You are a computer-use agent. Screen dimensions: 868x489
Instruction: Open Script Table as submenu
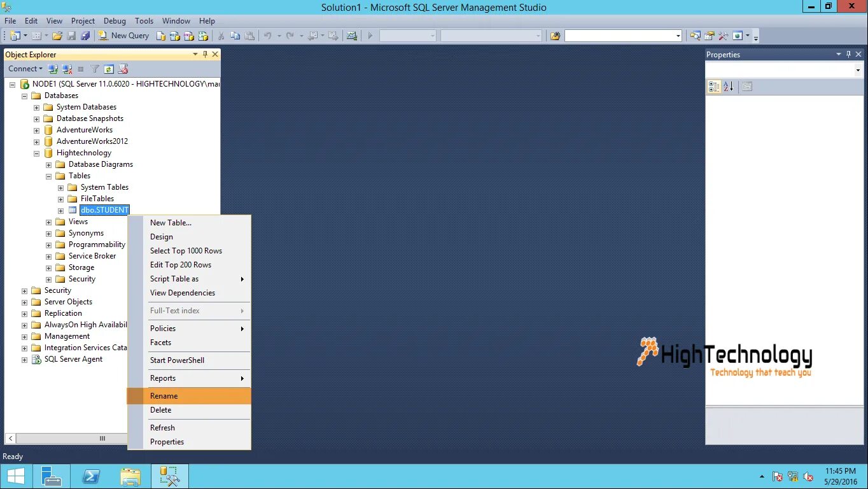189,279
